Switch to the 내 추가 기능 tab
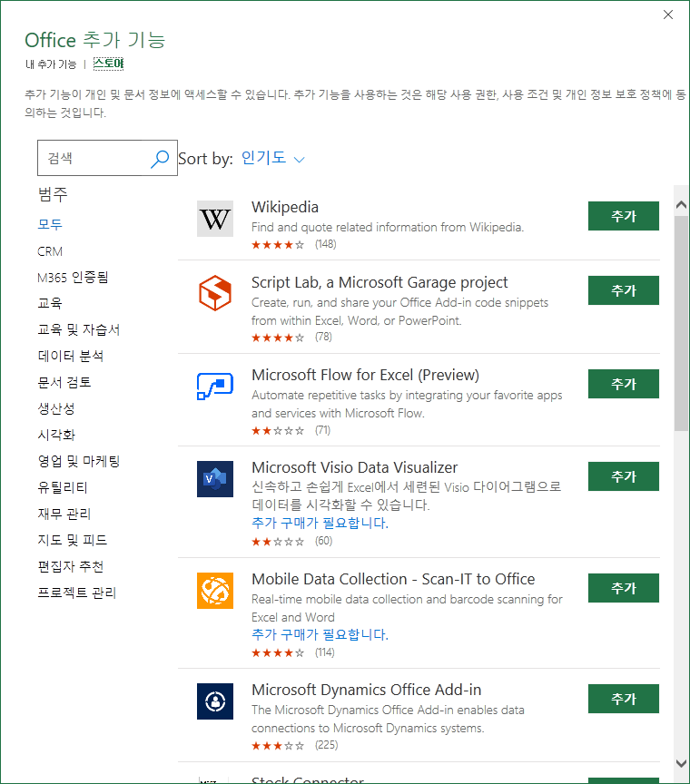Viewport: 690px width, 784px height. point(51,64)
